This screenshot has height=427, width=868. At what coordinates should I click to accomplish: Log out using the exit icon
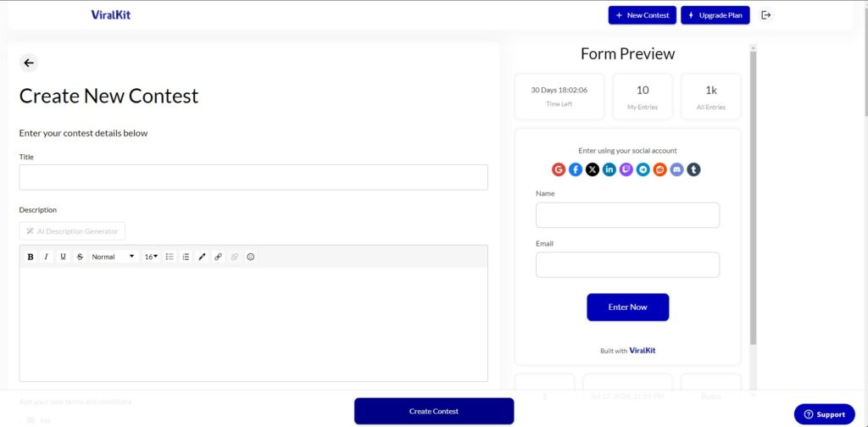tap(766, 15)
